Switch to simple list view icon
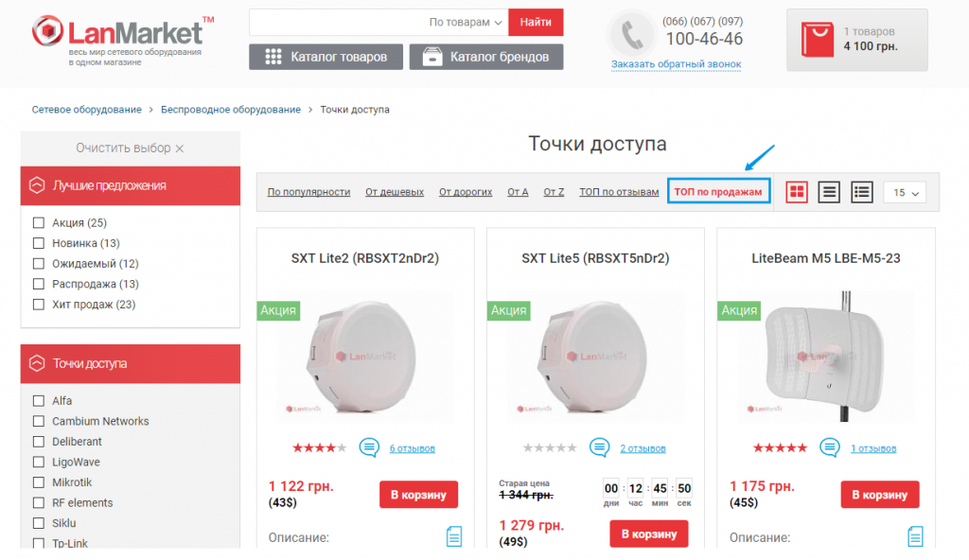This screenshot has width=969, height=560. pos(829,192)
